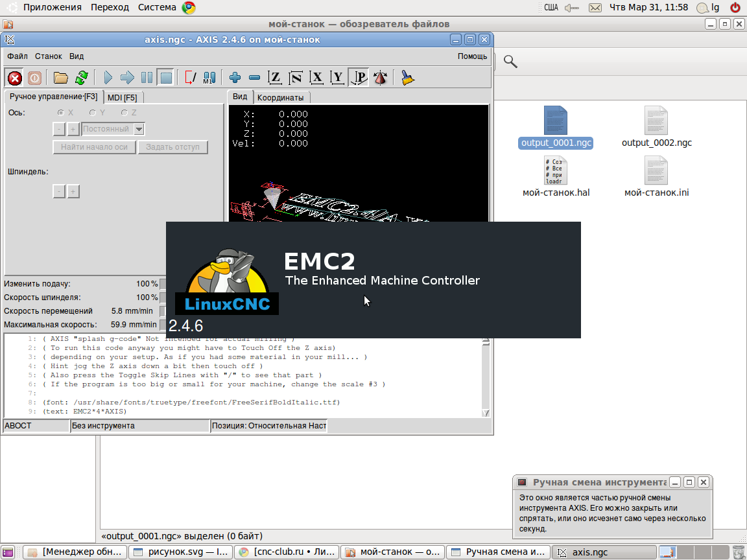Click the Без инструмента status bar entry

tap(139, 426)
